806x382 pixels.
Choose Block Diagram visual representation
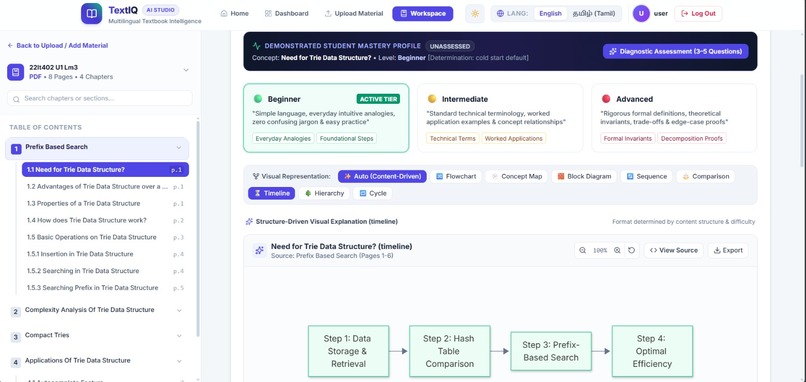(x=584, y=176)
